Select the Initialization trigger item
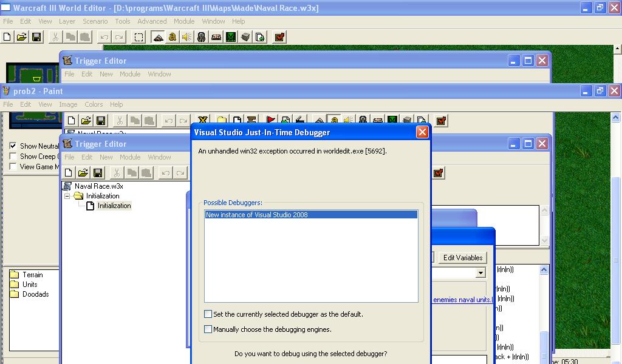 pos(114,206)
